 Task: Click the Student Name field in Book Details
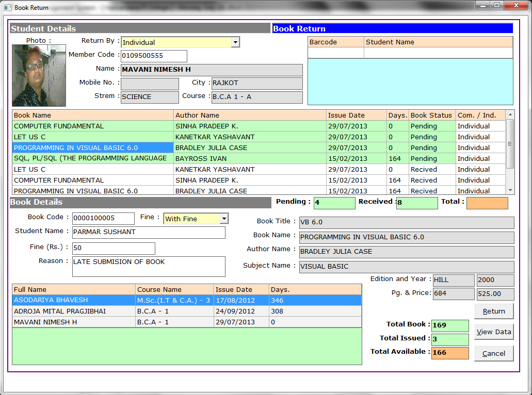point(149,232)
